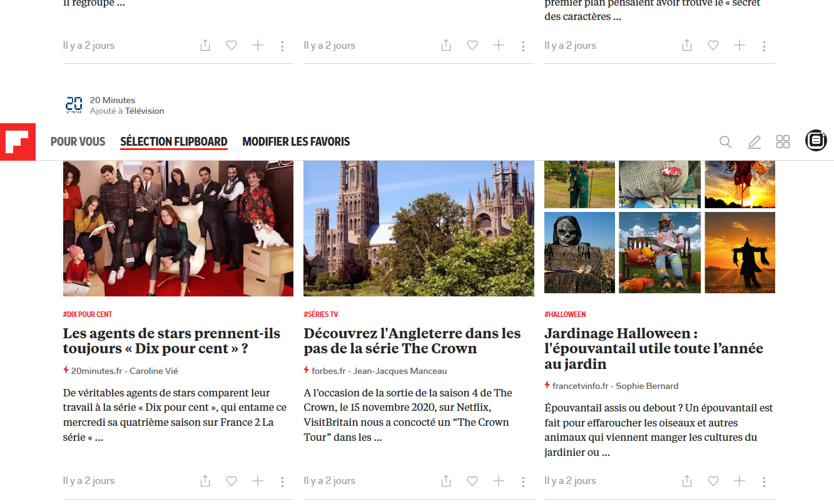Click summary "A l'occasion de la sortie..."
The height and width of the screenshot is (504, 834).
pyautogui.click(x=408, y=415)
